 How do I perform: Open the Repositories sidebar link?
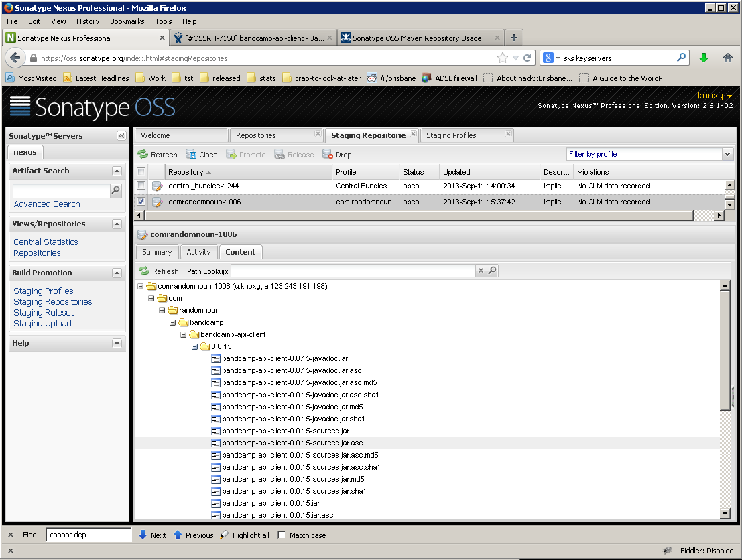pos(37,253)
